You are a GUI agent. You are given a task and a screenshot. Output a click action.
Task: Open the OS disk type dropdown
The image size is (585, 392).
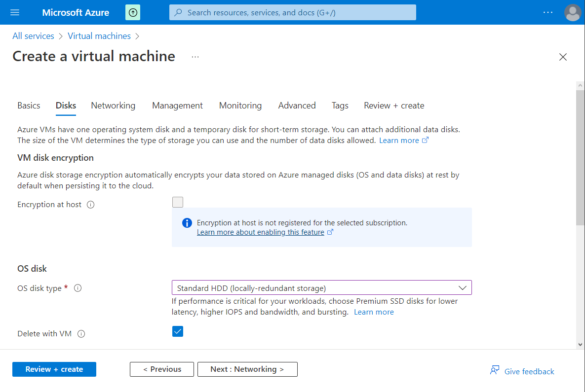click(x=321, y=287)
